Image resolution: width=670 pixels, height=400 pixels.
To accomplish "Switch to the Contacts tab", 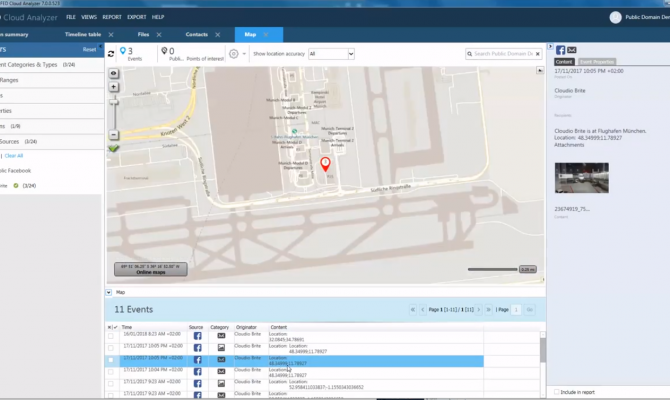I will [196, 35].
